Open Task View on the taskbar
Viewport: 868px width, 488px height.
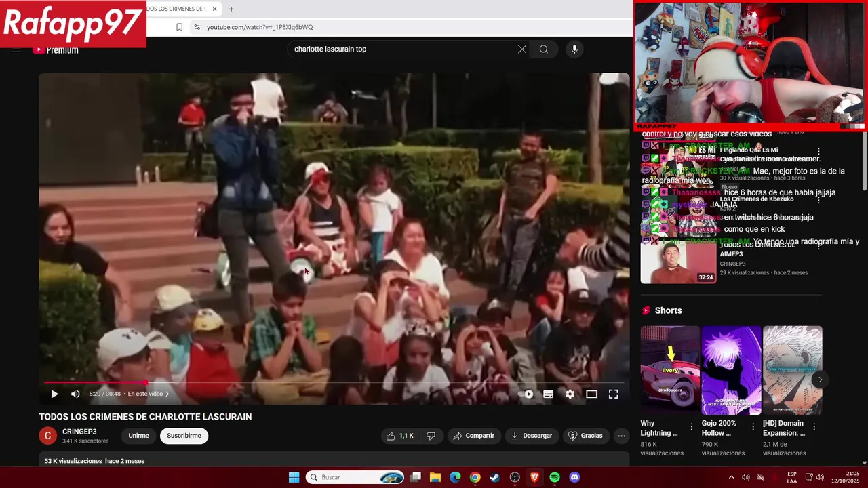[416, 477]
